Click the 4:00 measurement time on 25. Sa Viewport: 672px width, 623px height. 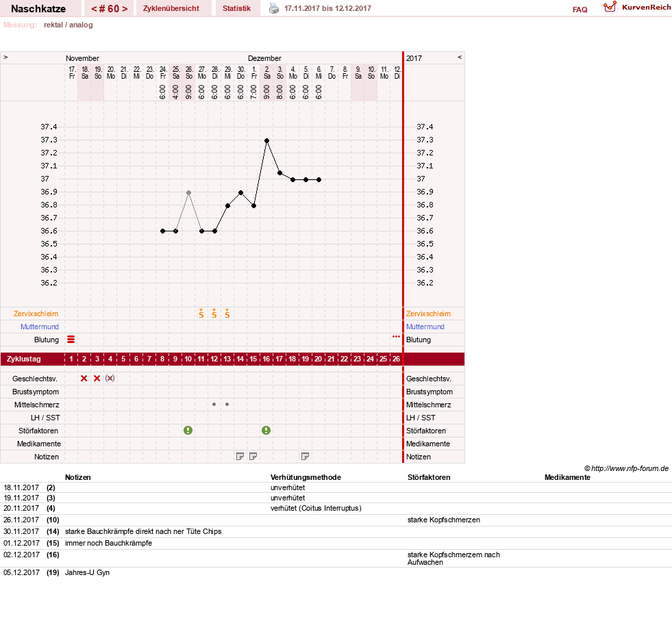click(x=176, y=92)
